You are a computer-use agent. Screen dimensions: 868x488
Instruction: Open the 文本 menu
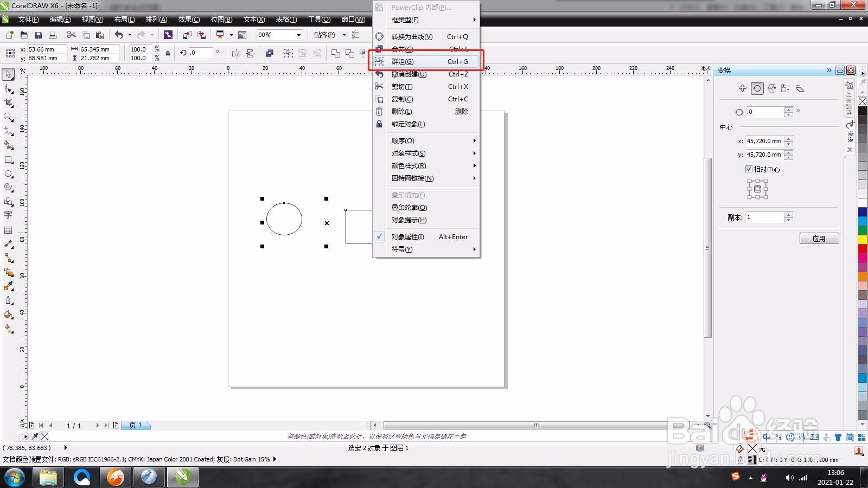(253, 19)
